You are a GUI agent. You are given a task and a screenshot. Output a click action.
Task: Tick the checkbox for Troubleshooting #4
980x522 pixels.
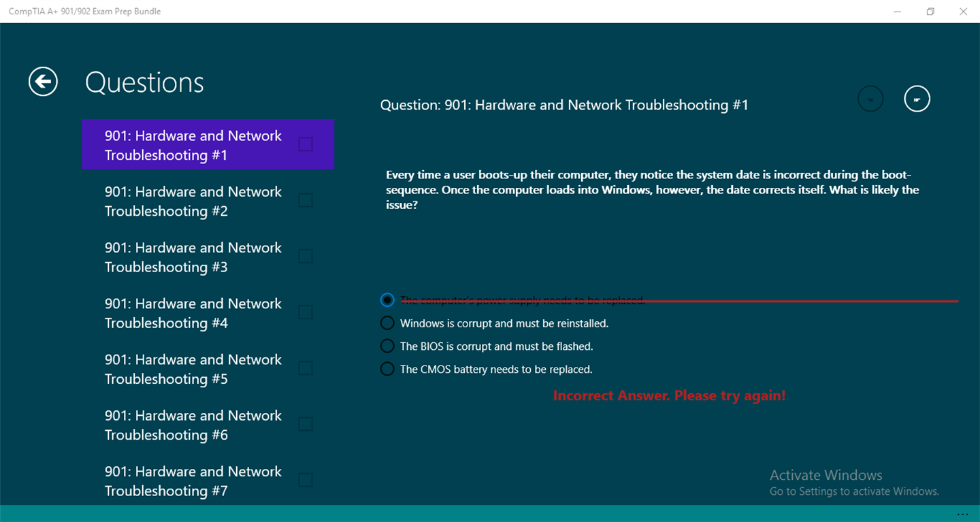pos(306,312)
